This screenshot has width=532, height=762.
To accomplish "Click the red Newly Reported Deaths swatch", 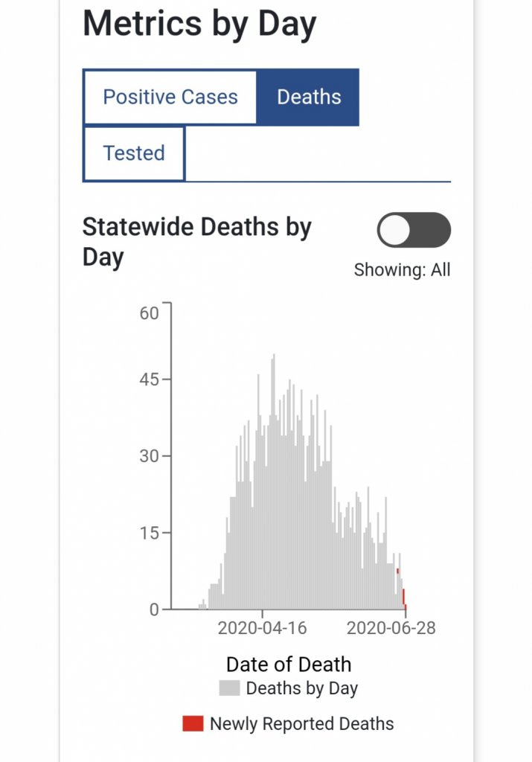I will (193, 723).
